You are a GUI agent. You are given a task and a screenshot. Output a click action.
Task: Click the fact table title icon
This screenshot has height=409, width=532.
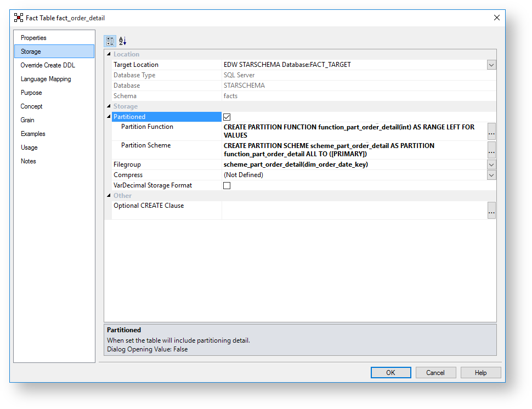pos(19,18)
